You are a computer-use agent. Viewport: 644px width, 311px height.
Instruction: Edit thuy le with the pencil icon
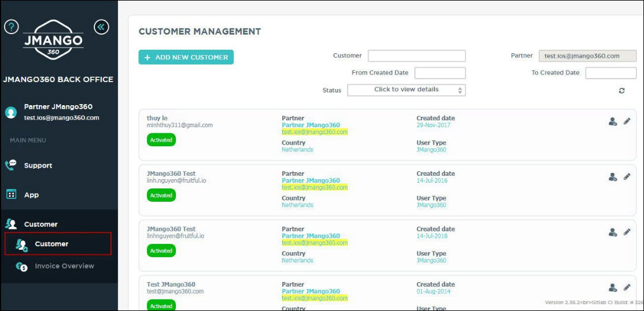pos(627,121)
